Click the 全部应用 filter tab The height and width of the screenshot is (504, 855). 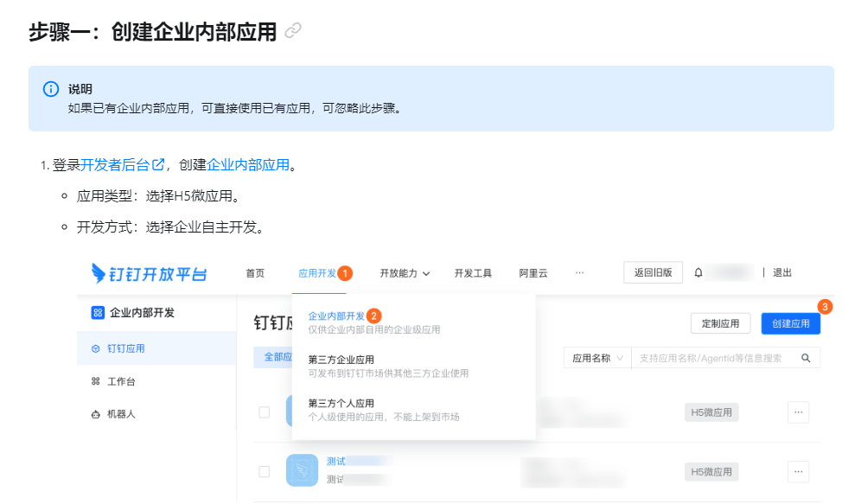click(x=273, y=357)
